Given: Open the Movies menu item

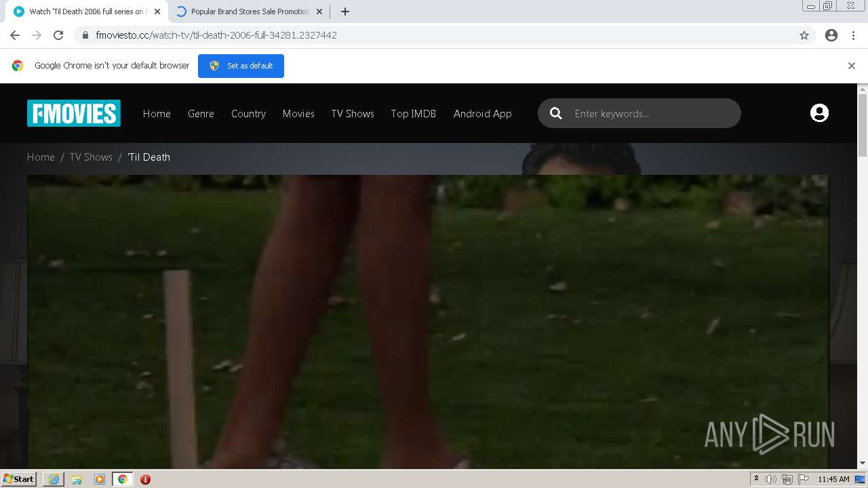Looking at the screenshot, I should [298, 114].
